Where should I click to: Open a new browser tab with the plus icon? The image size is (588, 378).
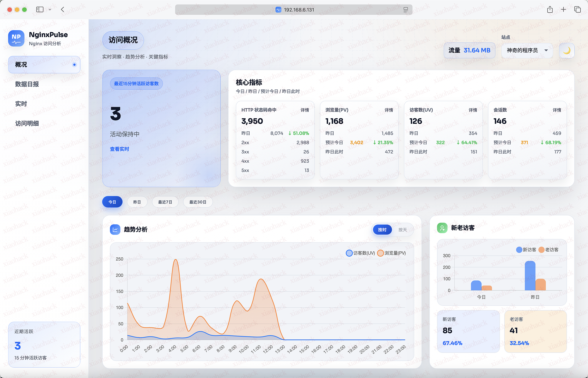pyautogui.click(x=564, y=10)
